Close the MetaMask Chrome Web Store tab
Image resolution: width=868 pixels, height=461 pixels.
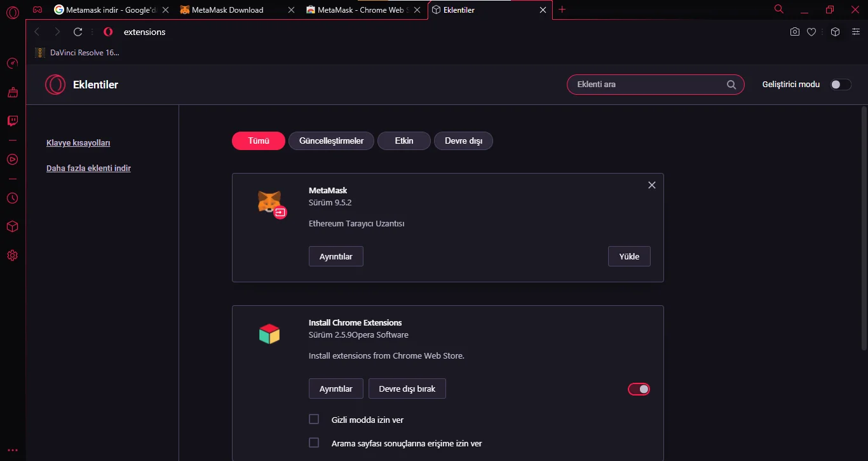(417, 10)
